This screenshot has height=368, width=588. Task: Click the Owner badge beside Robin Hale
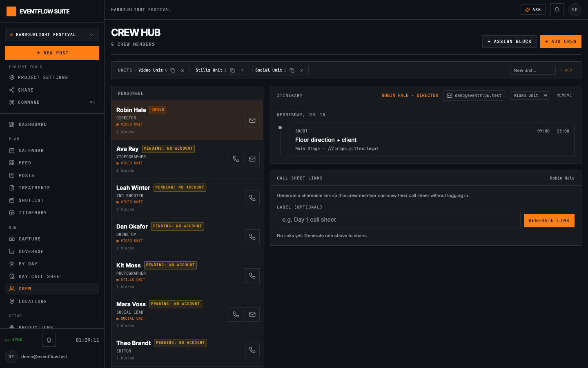(x=158, y=110)
